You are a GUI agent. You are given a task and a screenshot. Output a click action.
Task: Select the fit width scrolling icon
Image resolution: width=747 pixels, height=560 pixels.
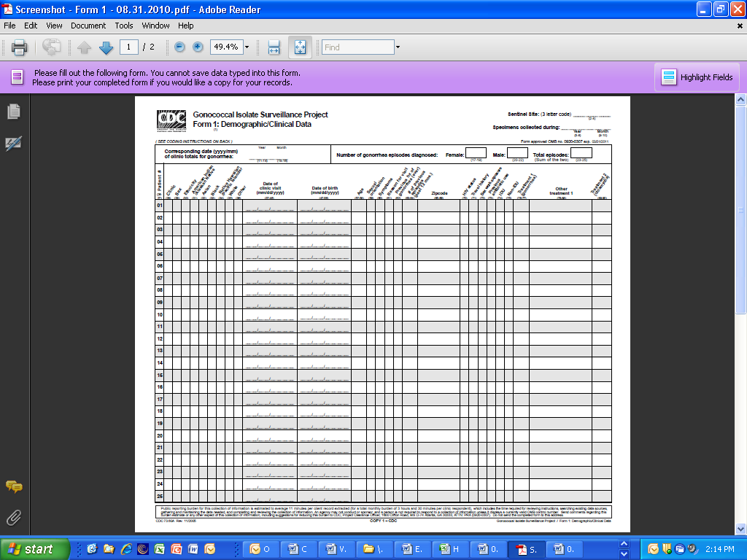pos(274,47)
